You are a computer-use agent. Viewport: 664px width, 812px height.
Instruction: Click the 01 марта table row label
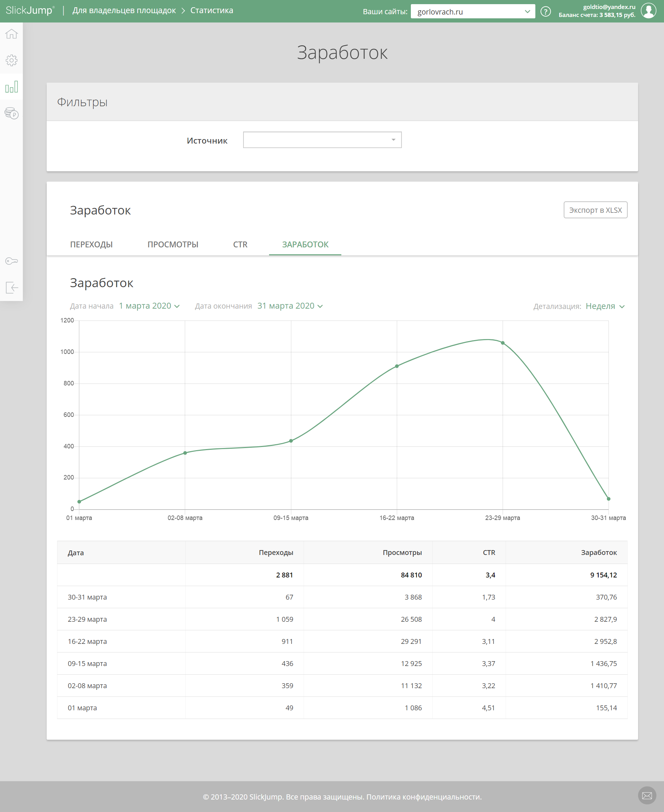[x=82, y=708]
